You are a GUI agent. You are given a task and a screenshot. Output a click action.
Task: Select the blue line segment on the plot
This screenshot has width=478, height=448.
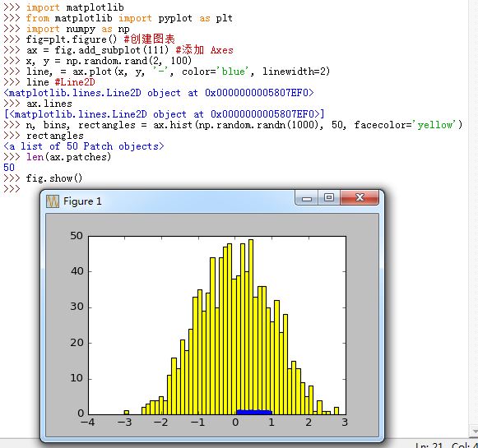point(254,412)
